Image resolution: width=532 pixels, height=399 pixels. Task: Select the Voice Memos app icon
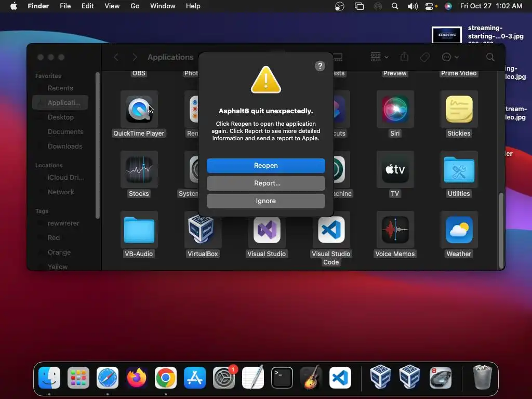(x=395, y=230)
